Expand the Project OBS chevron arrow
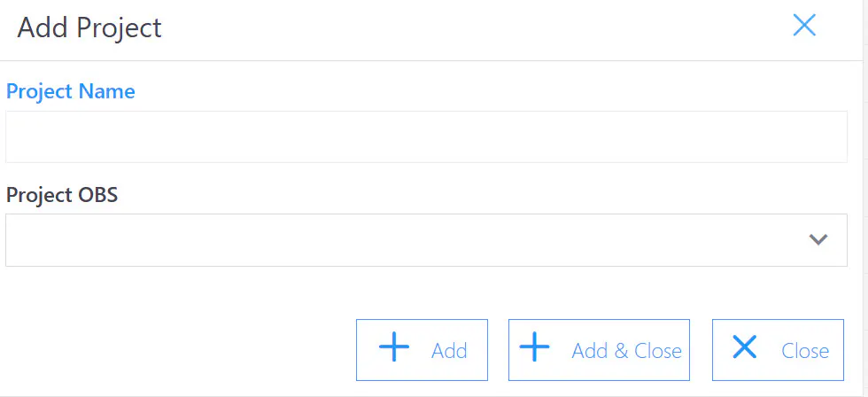This screenshot has width=868, height=397. click(x=818, y=240)
